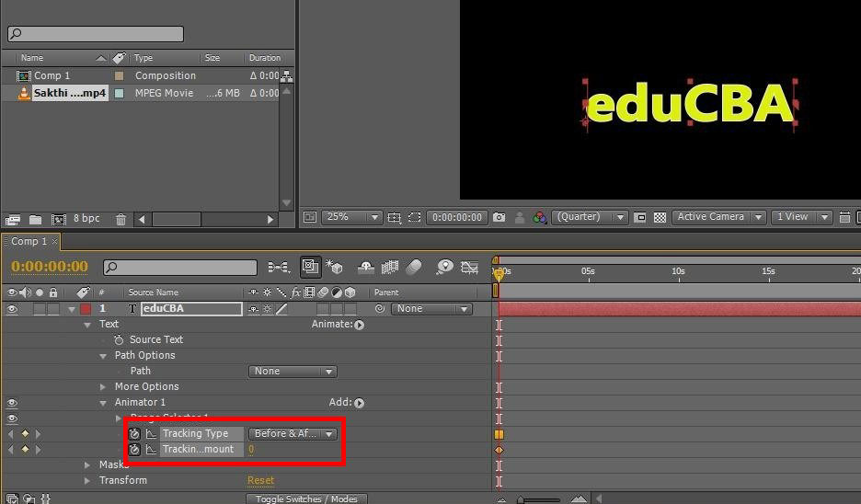Hide the eduCBA layer eye
The image size is (861, 504).
point(12,309)
